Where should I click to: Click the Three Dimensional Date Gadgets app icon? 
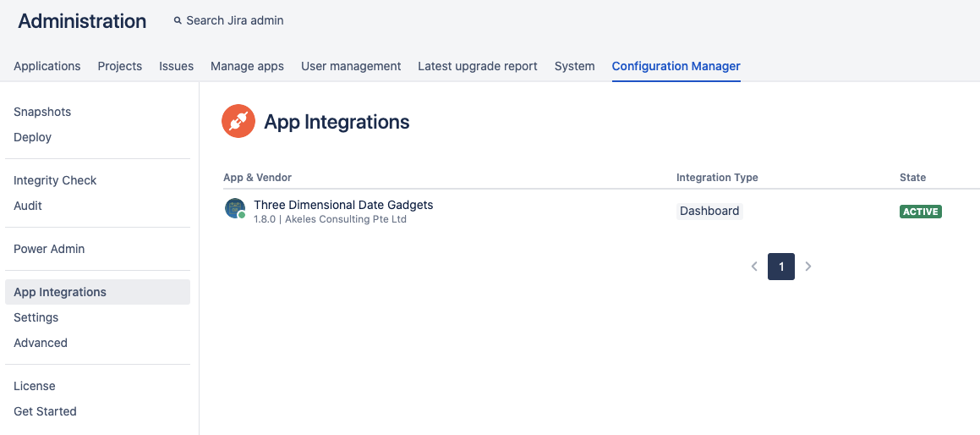click(235, 208)
